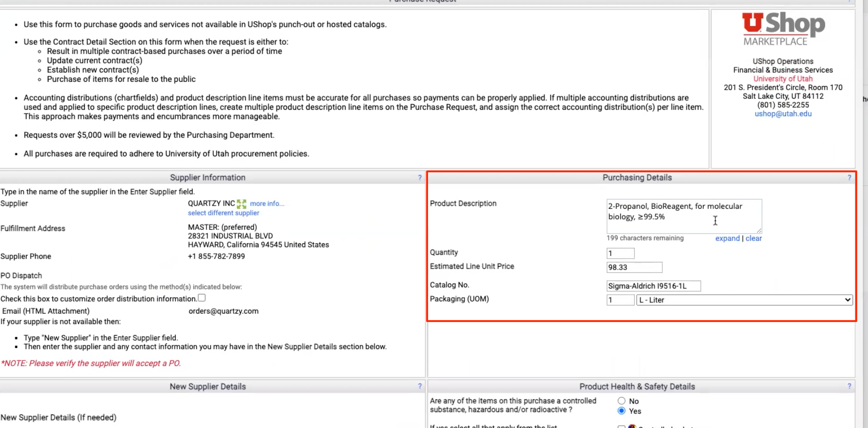The height and width of the screenshot is (428, 868).
Task: Click select different supplier link
Action: point(223,213)
